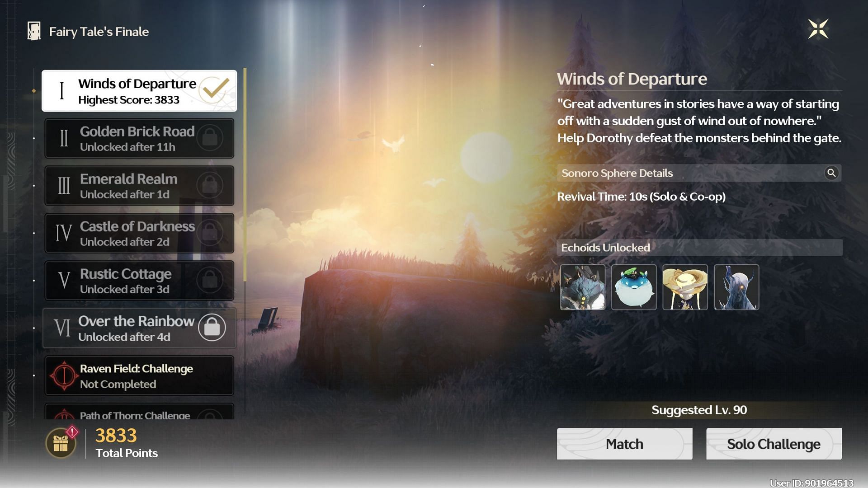This screenshot has height=488, width=868.
Task: Click the hat/scarecrow Echoid icon
Action: coord(684,288)
